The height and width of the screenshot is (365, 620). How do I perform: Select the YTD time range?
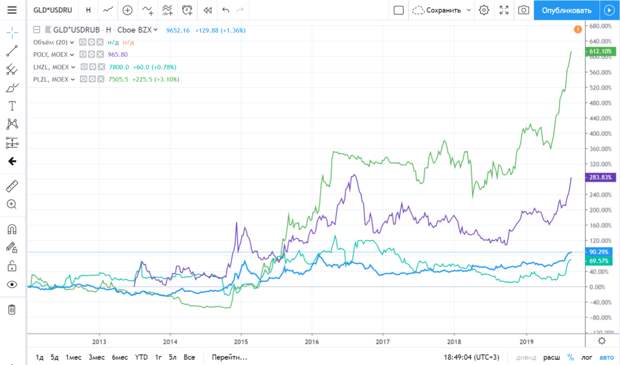pos(141,357)
